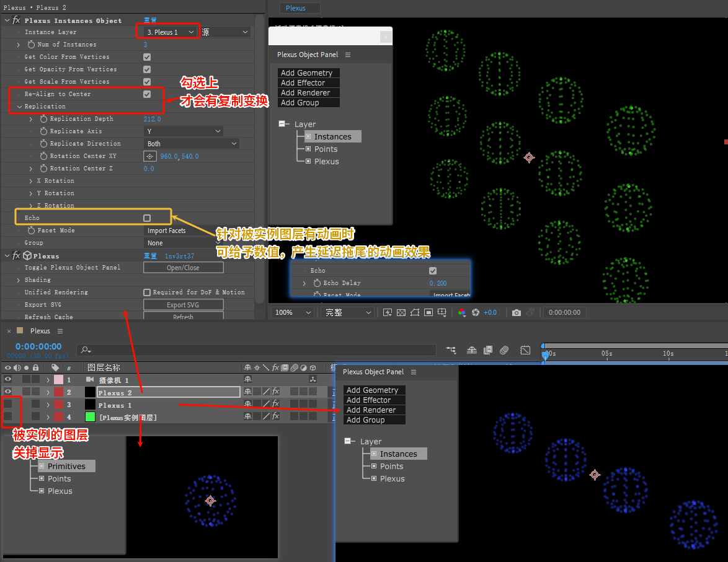Click the green swatch of Plexus实例图层 layer
Viewport: 728px width, 562px height.
[x=90, y=417]
